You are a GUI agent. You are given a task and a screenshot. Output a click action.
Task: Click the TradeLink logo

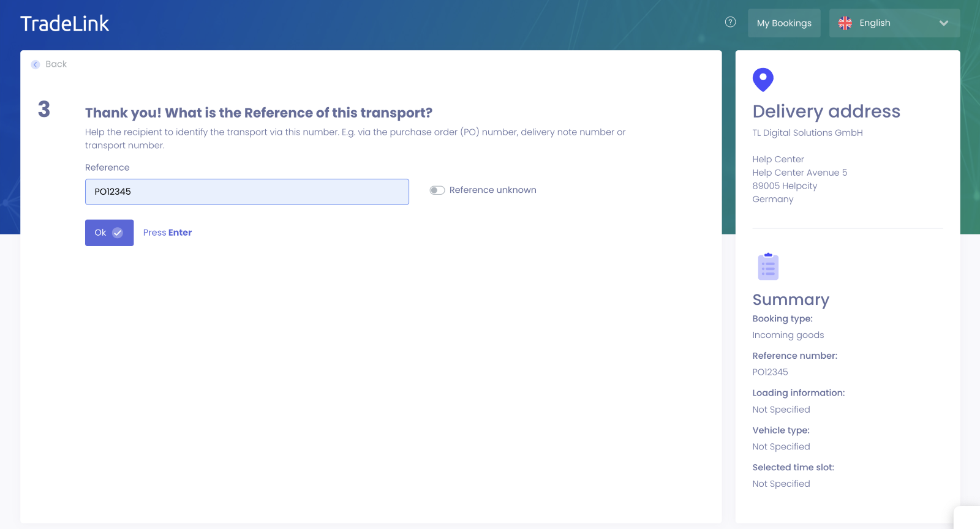click(x=65, y=24)
